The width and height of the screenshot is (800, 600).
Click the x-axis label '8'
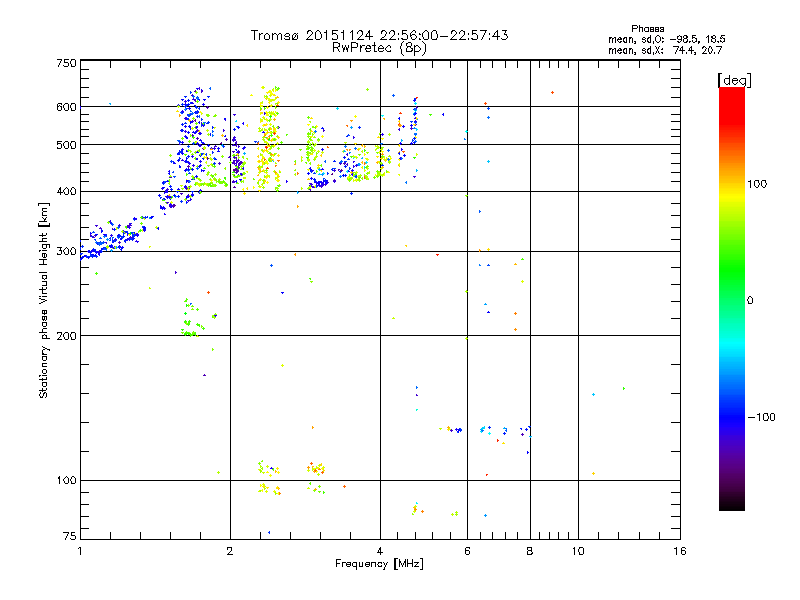[x=530, y=551]
